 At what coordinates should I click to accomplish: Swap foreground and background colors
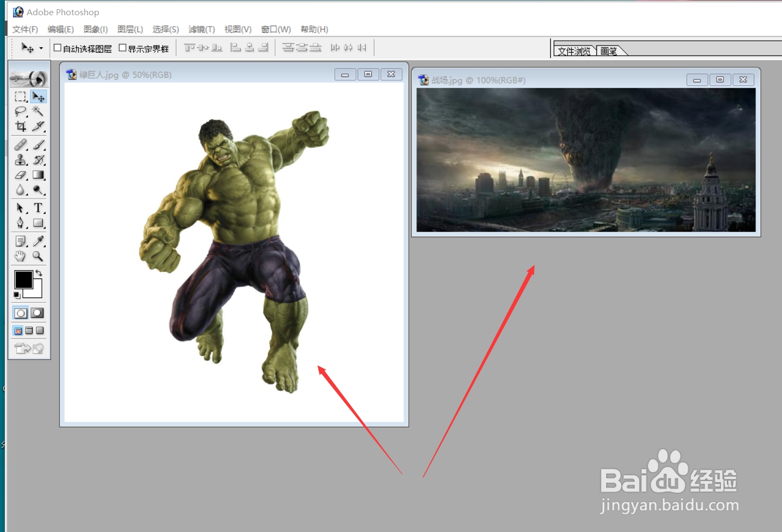(x=39, y=273)
